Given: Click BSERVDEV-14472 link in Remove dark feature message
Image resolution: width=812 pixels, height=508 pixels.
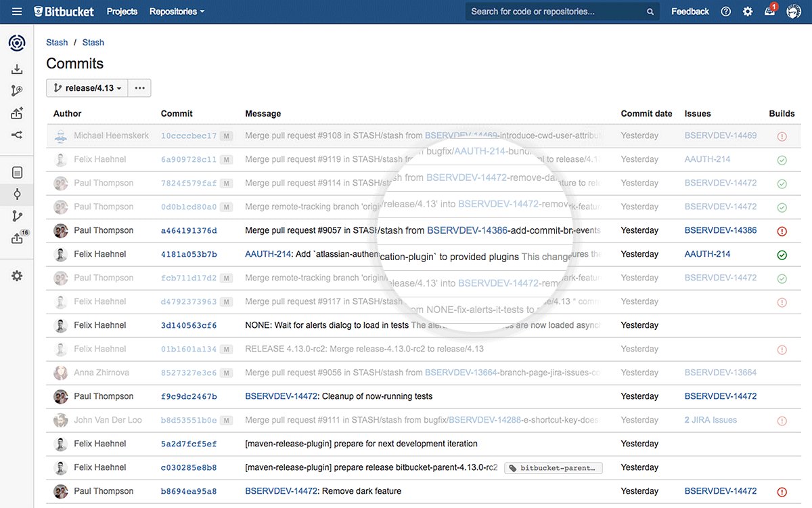Looking at the screenshot, I should point(281,491).
